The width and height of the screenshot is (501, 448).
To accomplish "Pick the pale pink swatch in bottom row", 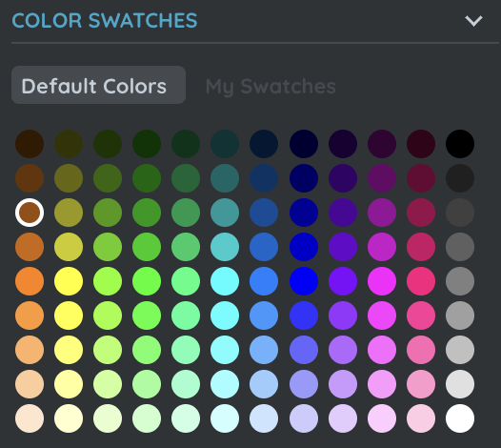I will [421, 418].
